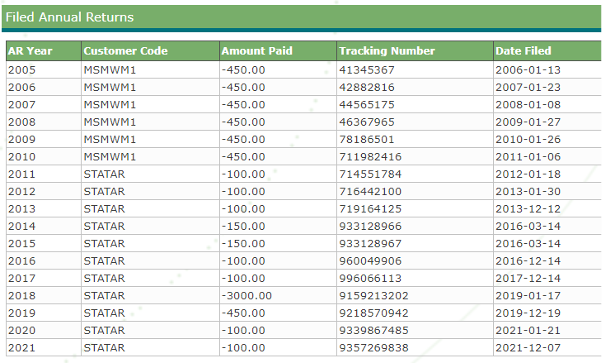Click the 2018 AR year row
Viewport: 602px width, 364px height.
pyautogui.click(x=303, y=296)
